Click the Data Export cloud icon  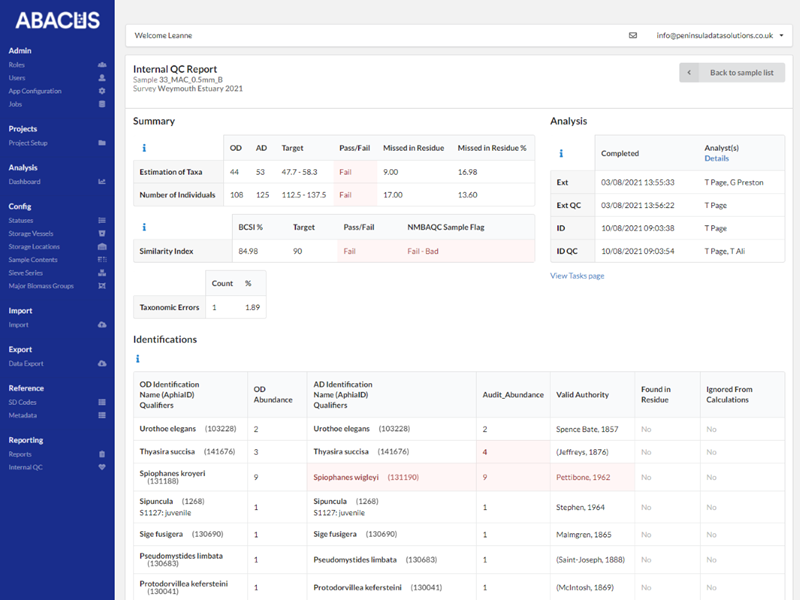pyautogui.click(x=101, y=364)
